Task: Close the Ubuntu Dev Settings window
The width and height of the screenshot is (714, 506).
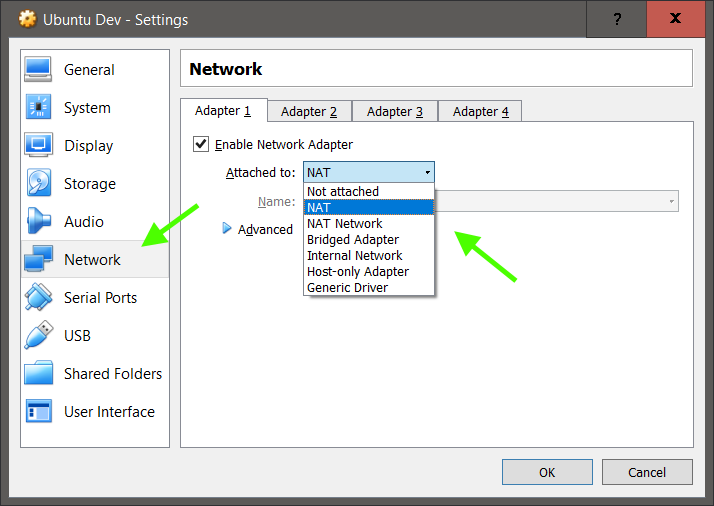Action: pyautogui.click(x=676, y=19)
